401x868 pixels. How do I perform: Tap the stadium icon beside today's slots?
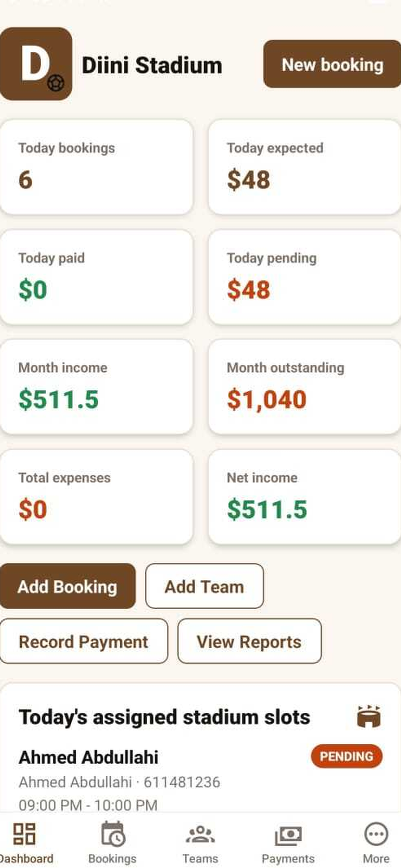(x=369, y=716)
